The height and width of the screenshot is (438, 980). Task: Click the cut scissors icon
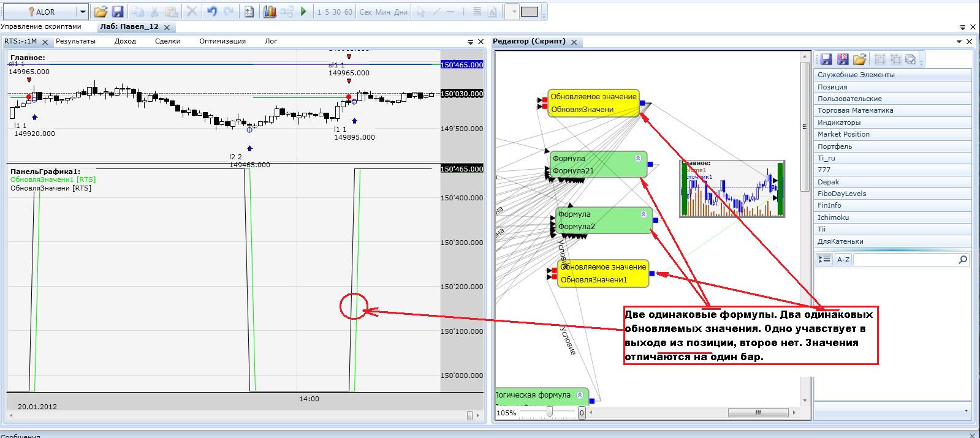point(154,12)
